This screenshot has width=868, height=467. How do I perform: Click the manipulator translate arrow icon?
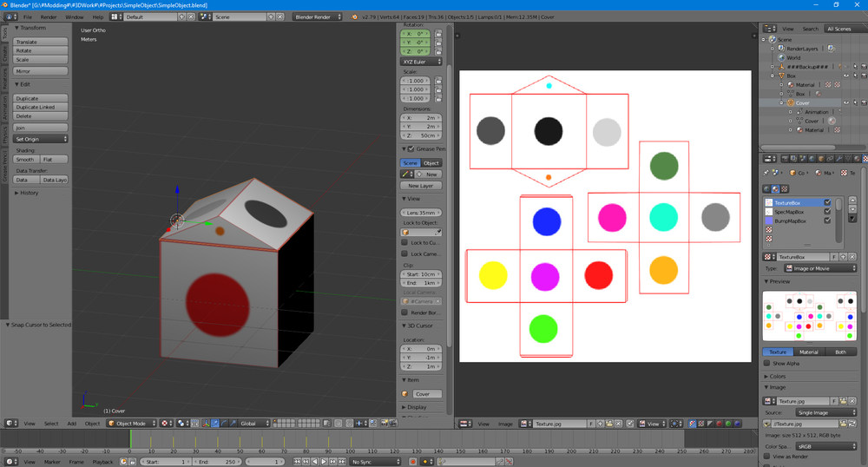click(x=214, y=424)
